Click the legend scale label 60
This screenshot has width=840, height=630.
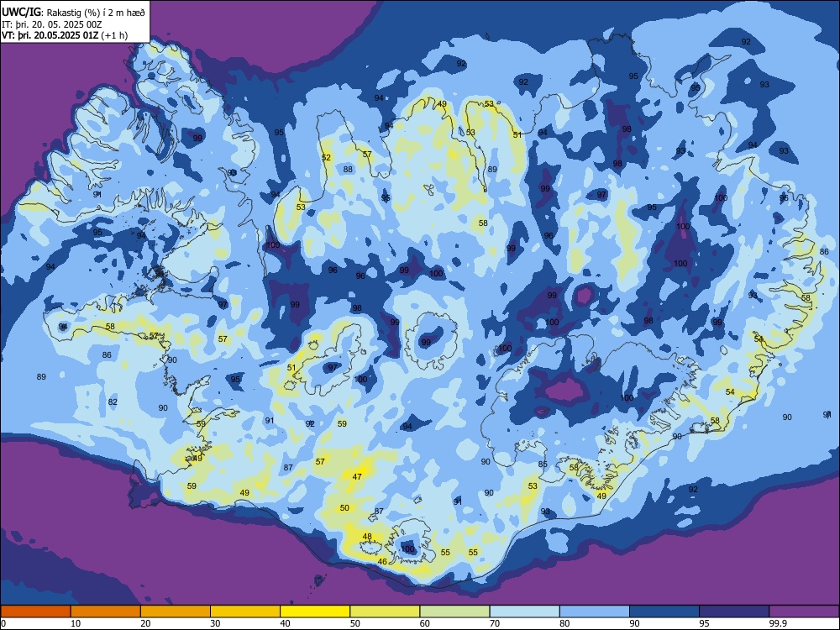[x=425, y=623]
